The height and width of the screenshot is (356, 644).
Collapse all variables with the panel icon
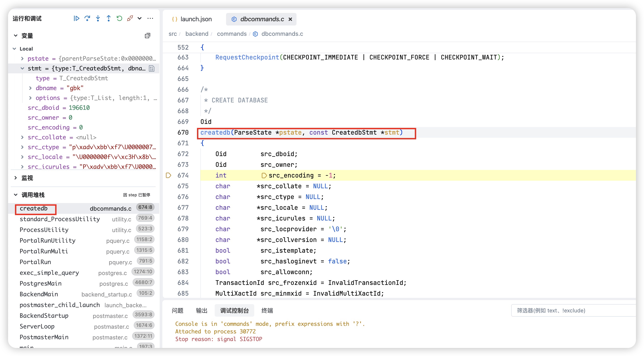(x=148, y=36)
